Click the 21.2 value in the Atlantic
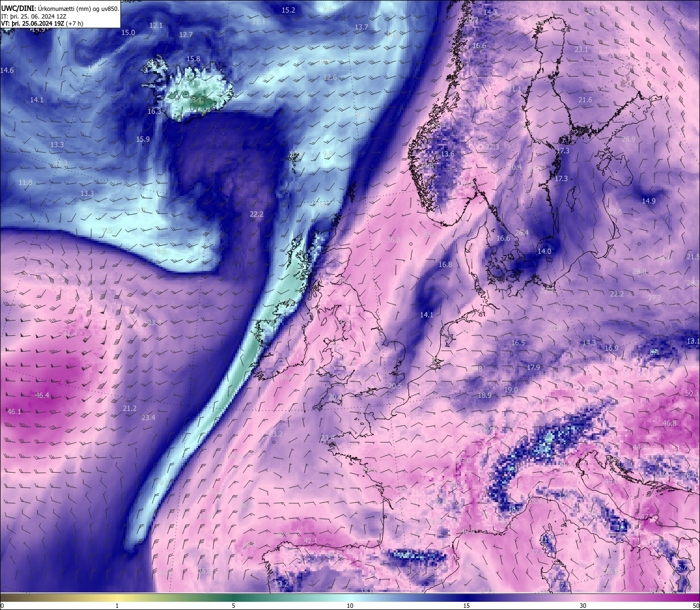 pos(130,408)
